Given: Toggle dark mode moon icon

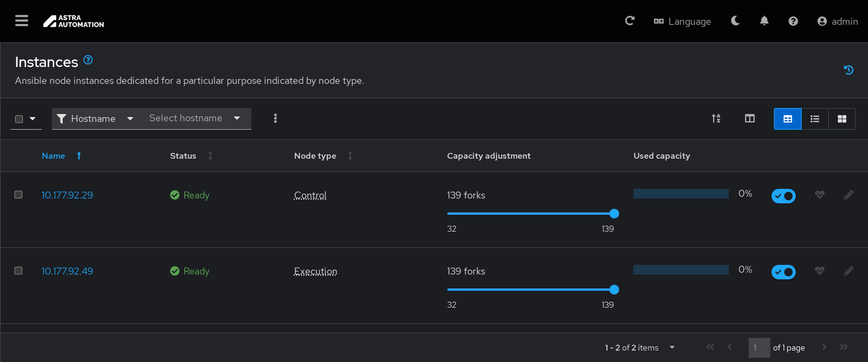Looking at the screenshot, I should coord(735,21).
